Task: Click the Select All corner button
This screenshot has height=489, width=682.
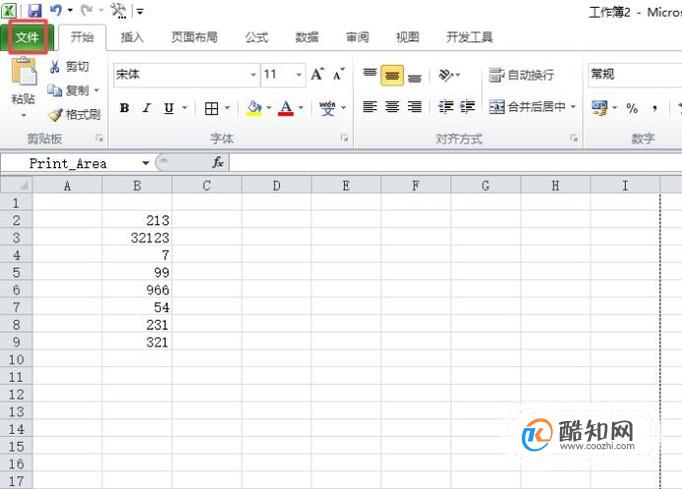Action: 16,185
